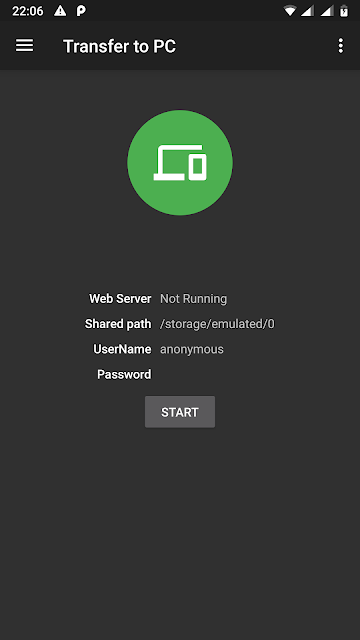Viewport: 360px width, 640px height.
Task: Tap the warning triangle status icon
Action: coord(60,11)
